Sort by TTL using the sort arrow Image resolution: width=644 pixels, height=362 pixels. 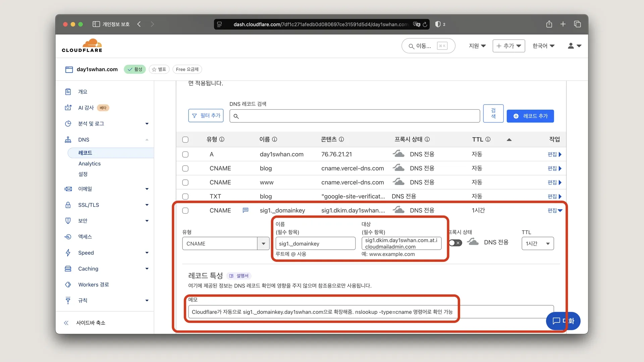coord(509,140)
